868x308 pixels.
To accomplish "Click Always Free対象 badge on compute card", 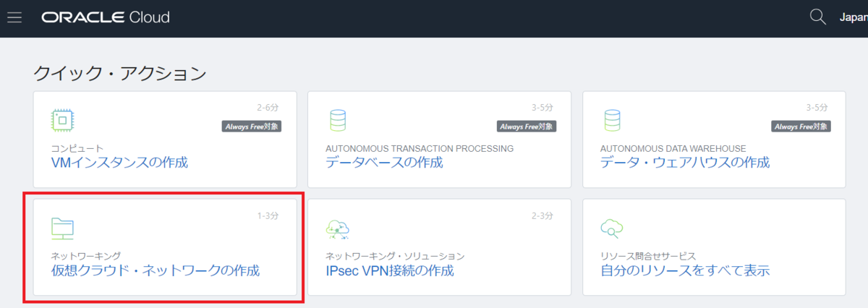I will tap(251, 126).
